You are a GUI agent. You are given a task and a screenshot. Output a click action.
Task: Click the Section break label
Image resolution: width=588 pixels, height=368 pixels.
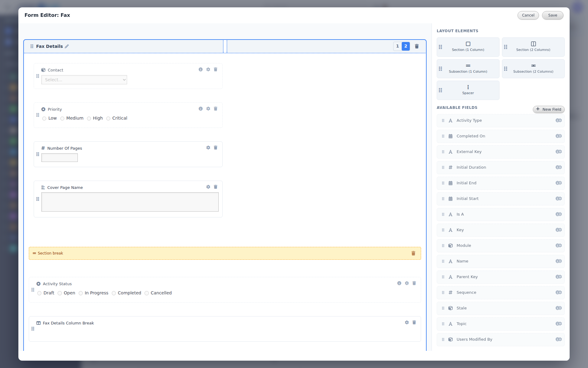pos(50,253)
